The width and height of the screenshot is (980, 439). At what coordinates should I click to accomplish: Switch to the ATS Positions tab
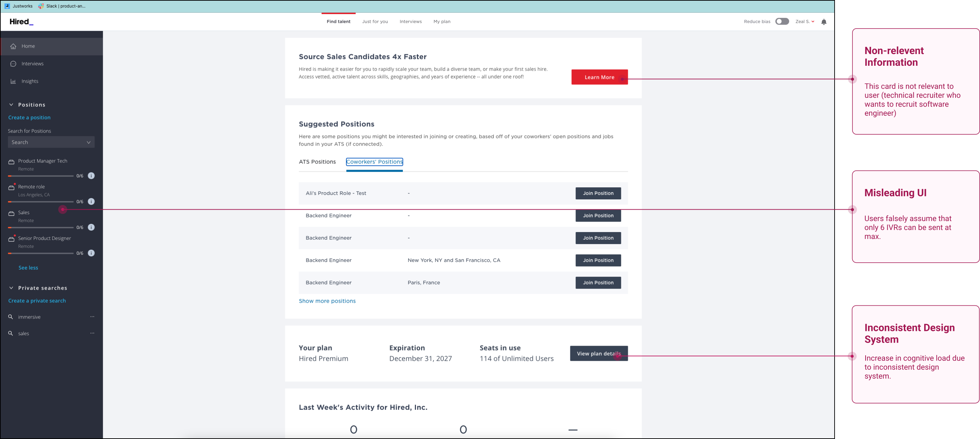pyautogui.click(x=317, y=161)
